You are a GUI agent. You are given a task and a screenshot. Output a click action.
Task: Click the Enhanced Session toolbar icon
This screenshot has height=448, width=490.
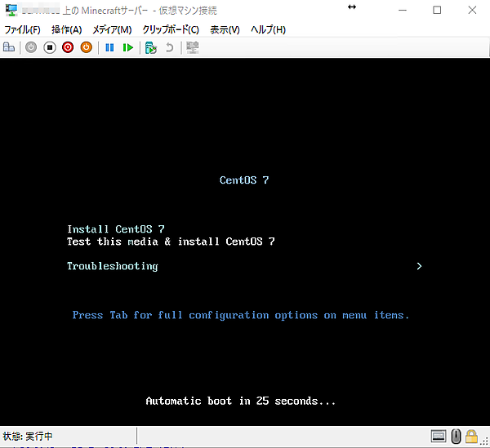192,47
